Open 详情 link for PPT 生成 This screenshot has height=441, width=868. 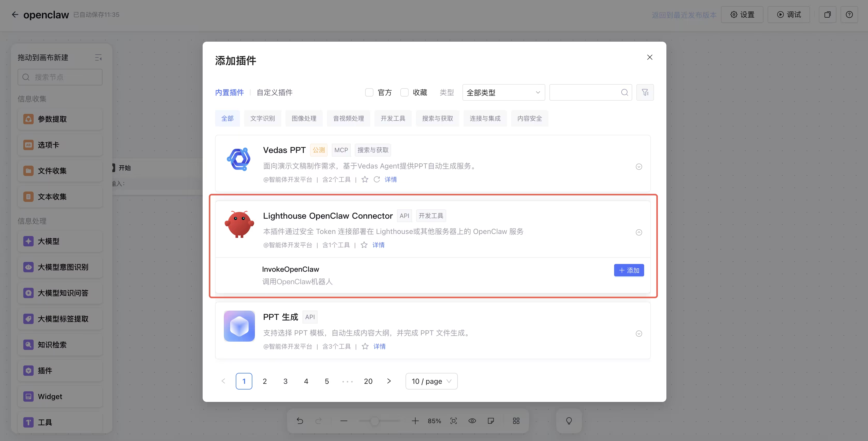pos(379,346)
